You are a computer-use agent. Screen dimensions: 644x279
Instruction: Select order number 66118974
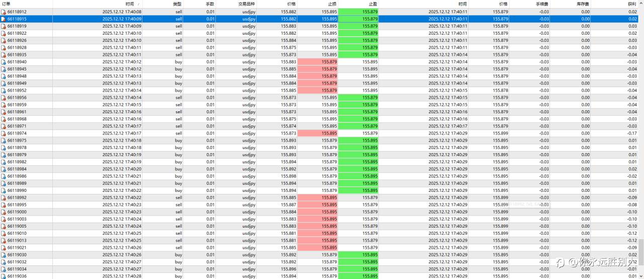point(17,133)
